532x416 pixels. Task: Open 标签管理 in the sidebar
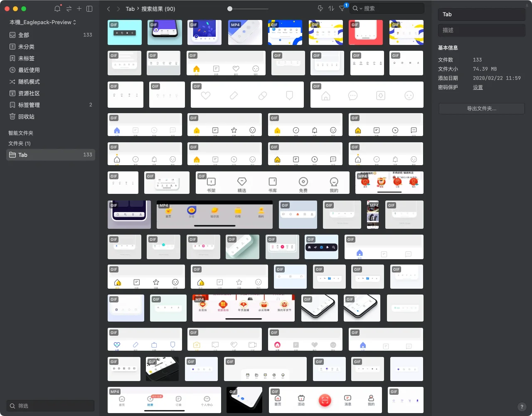[x=29, y=105]
